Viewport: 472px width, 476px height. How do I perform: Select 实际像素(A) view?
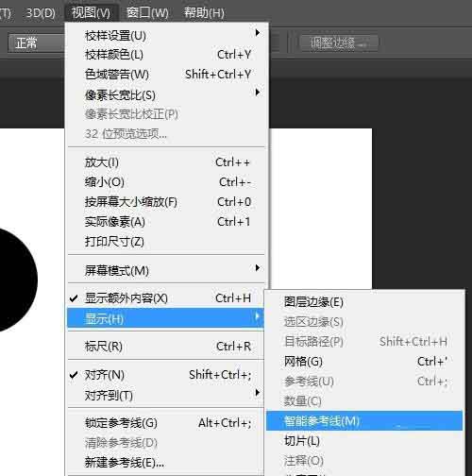click(x=166, y=222)
